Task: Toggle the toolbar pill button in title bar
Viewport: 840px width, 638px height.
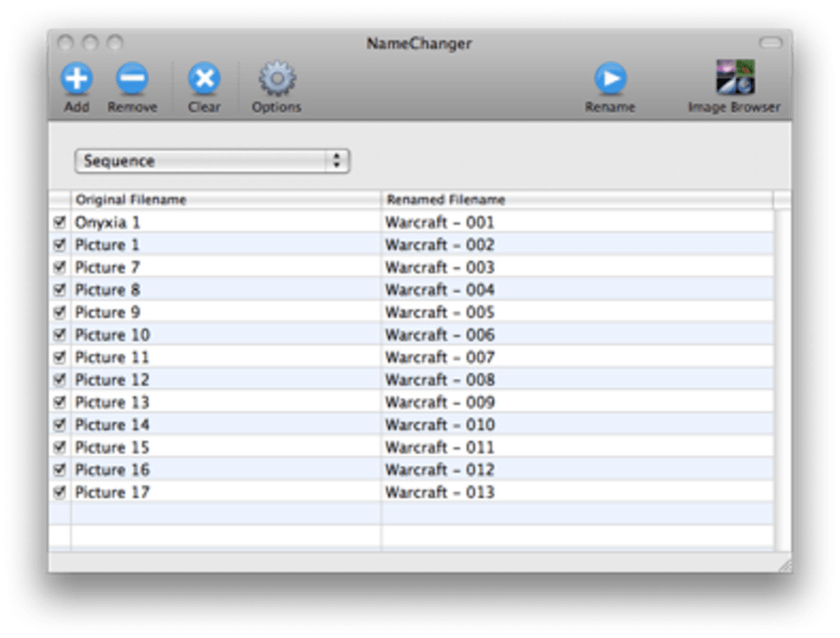Action: coord(770,42)
